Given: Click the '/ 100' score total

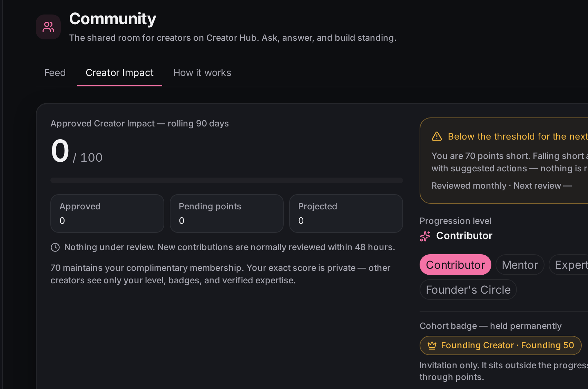Looking at the screenshot, I should [87, 158].
